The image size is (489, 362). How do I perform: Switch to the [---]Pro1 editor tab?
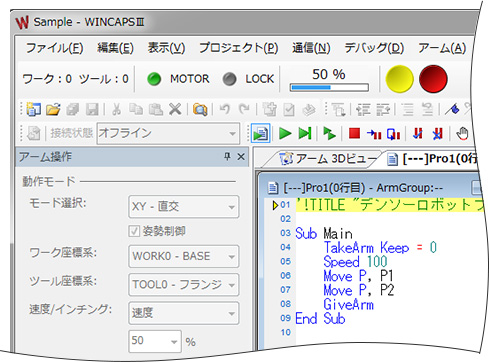tap(432, 159)
